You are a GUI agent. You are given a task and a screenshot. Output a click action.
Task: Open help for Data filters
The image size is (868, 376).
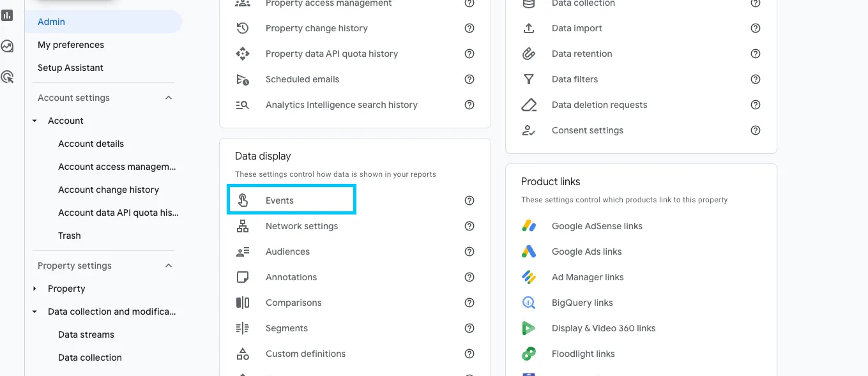(x=756, y=79)
